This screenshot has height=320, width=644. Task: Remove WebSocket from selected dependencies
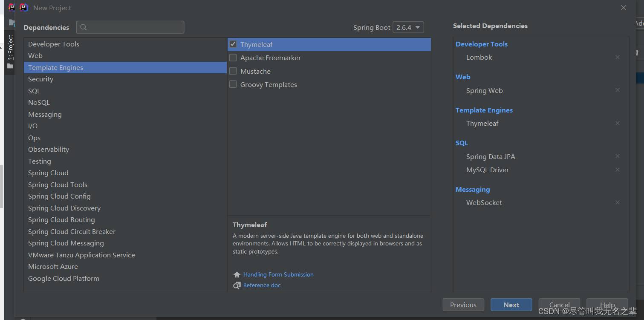[617, 202]
